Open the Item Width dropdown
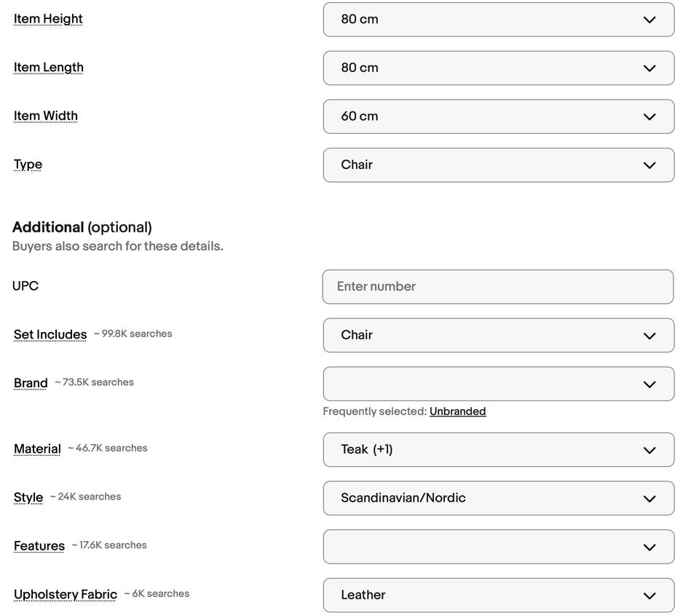The width and height of the screenshot is (699, 616). (498, 117)
